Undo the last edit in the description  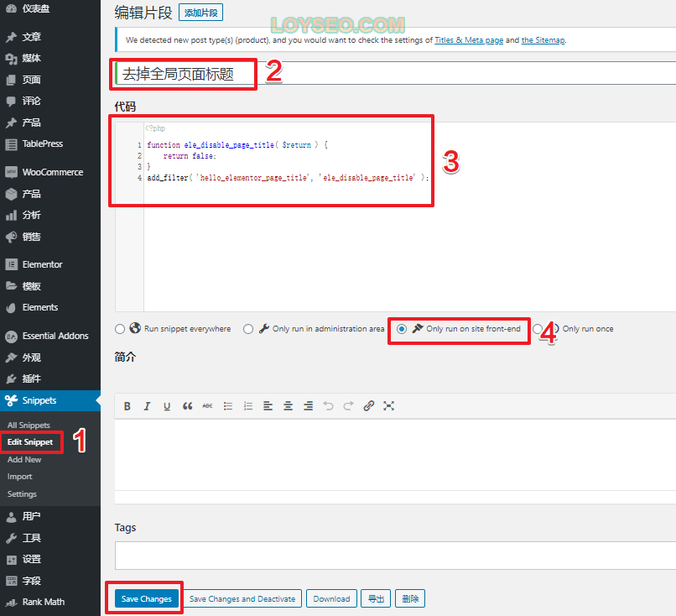pos(328,406)
